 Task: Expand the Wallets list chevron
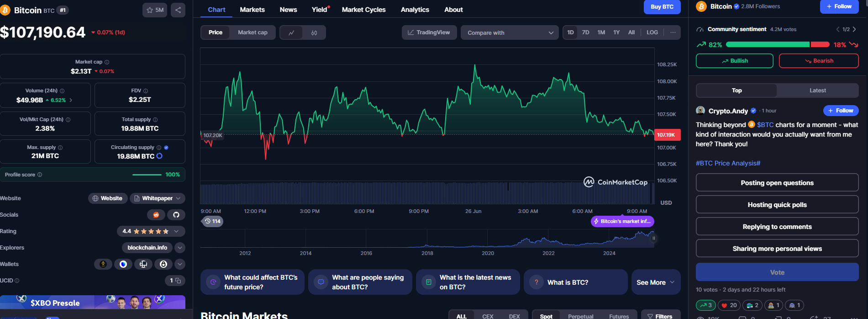(180, 264)
